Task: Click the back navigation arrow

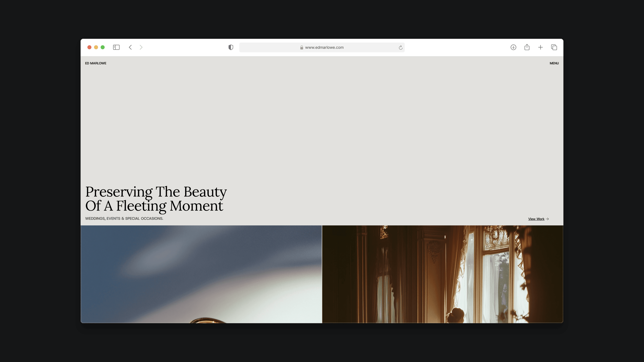Action: coord(130,47)
